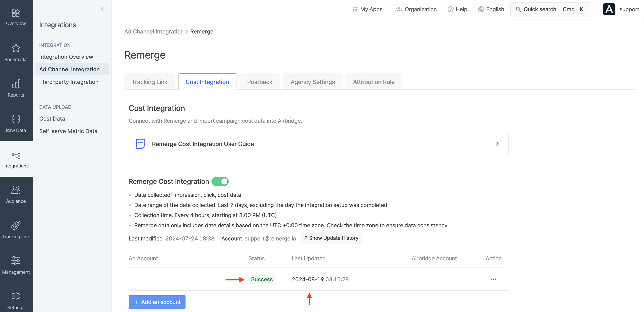Click the Action column header

coord(493,258)
